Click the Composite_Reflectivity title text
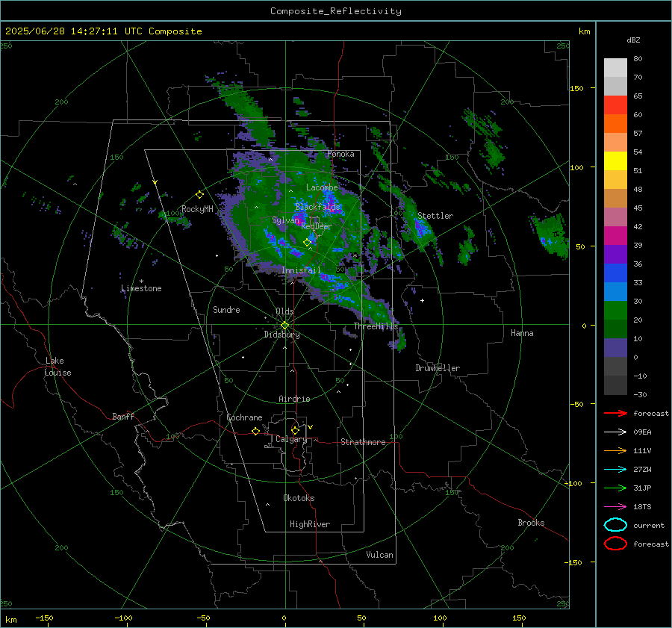This screenshot has height=628, width=672. pyautogui.click(x=335, y=11)
